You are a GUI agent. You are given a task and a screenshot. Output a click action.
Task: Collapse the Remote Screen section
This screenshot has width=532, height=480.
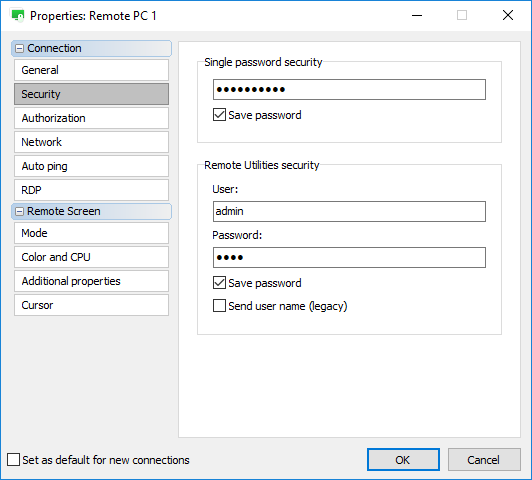click(x=20, y=211)
